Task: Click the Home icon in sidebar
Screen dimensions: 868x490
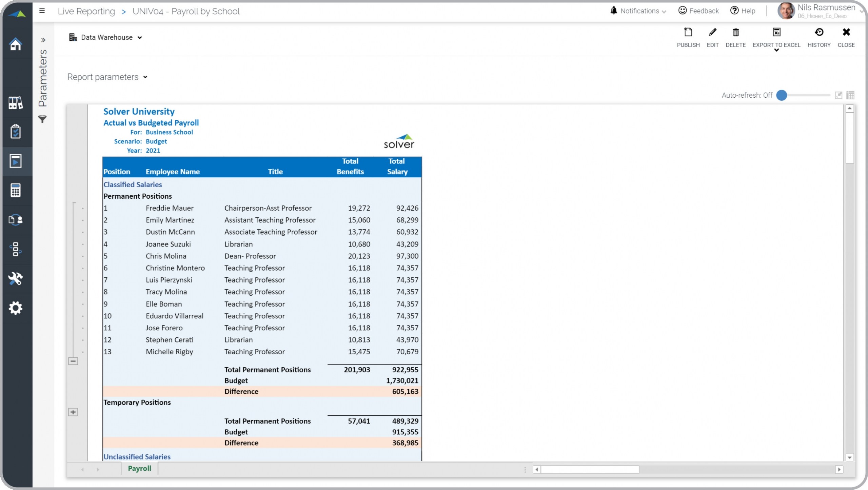Action: click(16, 44)
